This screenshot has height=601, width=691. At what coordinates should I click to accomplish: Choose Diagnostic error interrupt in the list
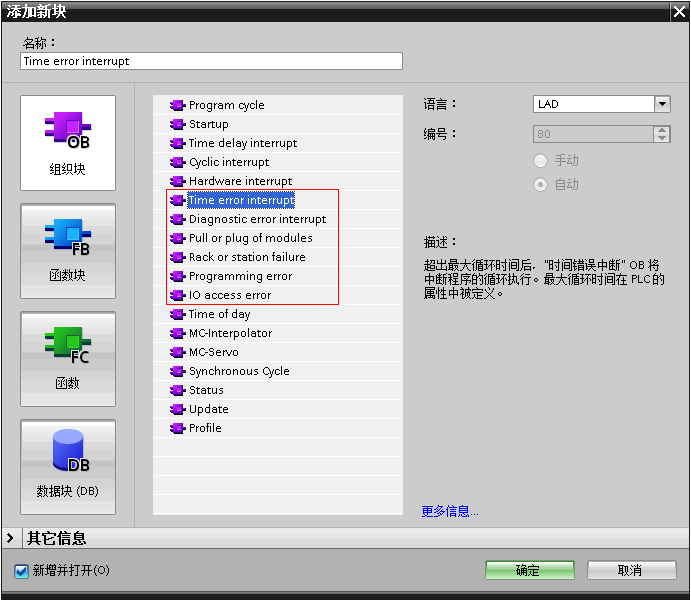tap(257, 219)
